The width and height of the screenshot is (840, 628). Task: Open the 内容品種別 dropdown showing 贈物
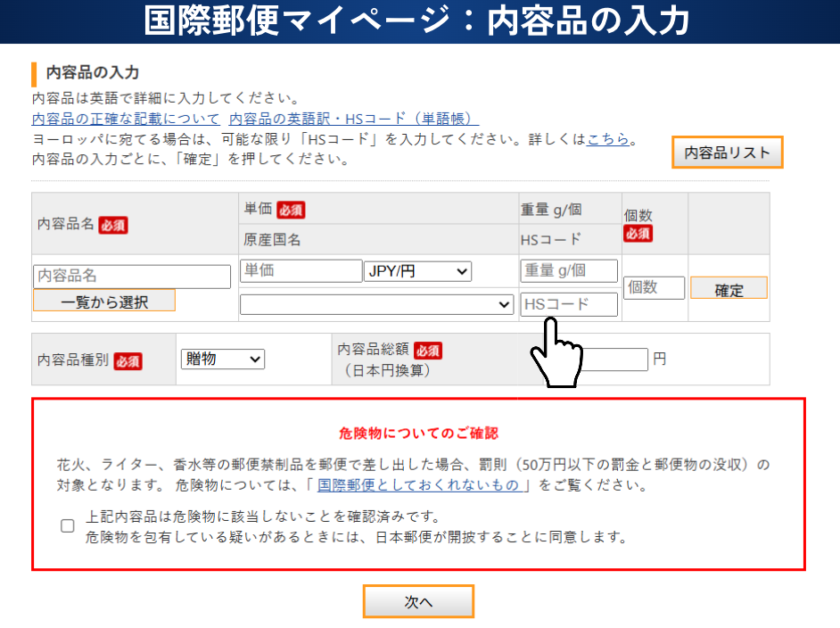222,359
